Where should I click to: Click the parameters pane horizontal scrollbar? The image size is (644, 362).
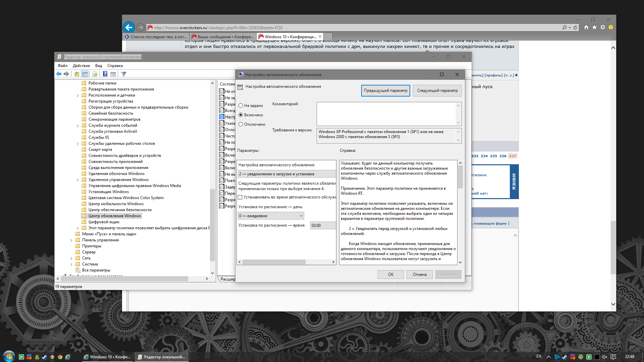pyautogui.click(x=286, y=262)
